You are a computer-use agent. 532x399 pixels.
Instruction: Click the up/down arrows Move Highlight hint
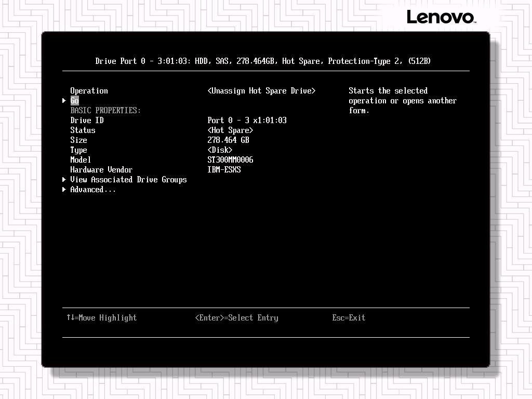click(x=101, y=318)
